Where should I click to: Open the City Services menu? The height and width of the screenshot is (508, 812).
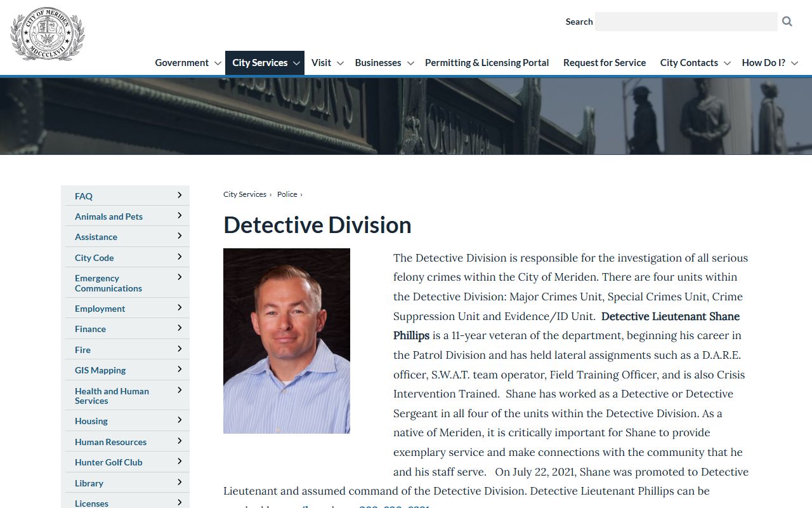pyautogui.click(x=260, y=62)
